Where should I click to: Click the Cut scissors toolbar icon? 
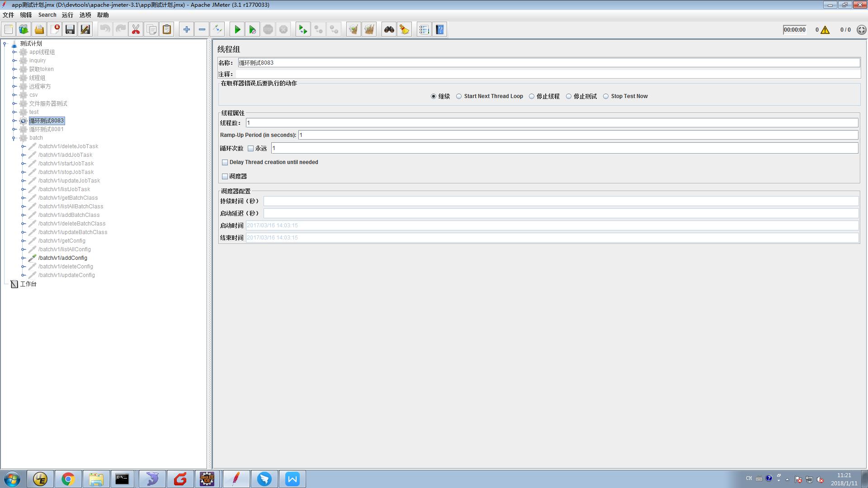click(x=136, y=29)
